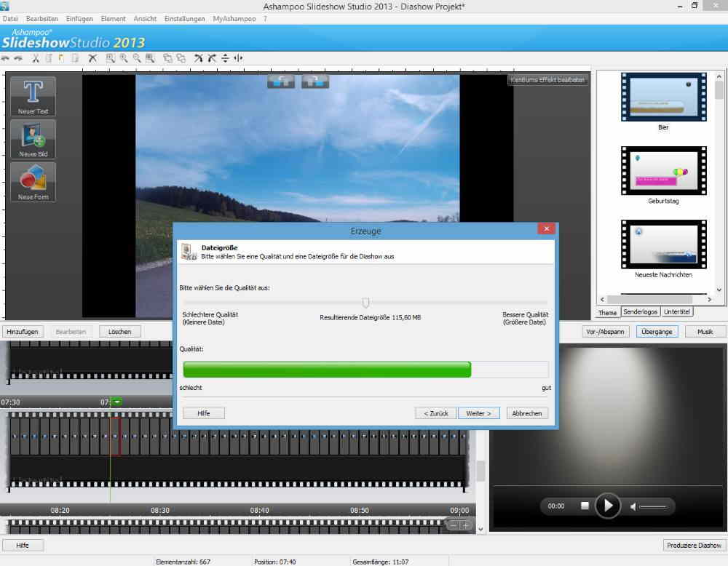The height and width of the screenshot is (566, 728).
Task: Click the Neues Bild icon
Action: pyautogui.click(x=33, y=138)
